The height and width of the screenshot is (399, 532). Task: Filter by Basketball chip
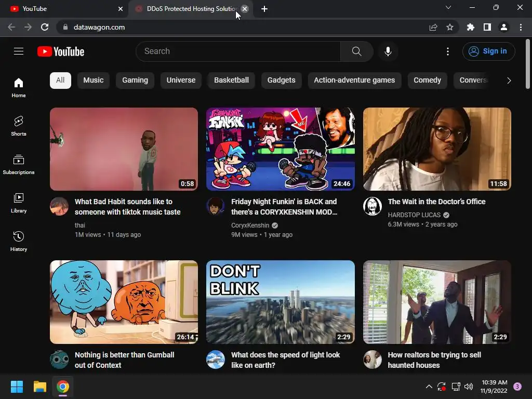(x=231, y=81)
